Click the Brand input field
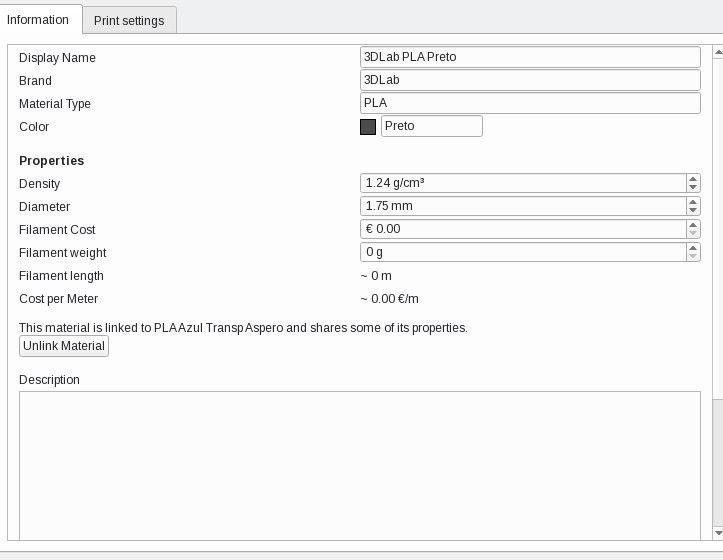 (x=530, y=80)
